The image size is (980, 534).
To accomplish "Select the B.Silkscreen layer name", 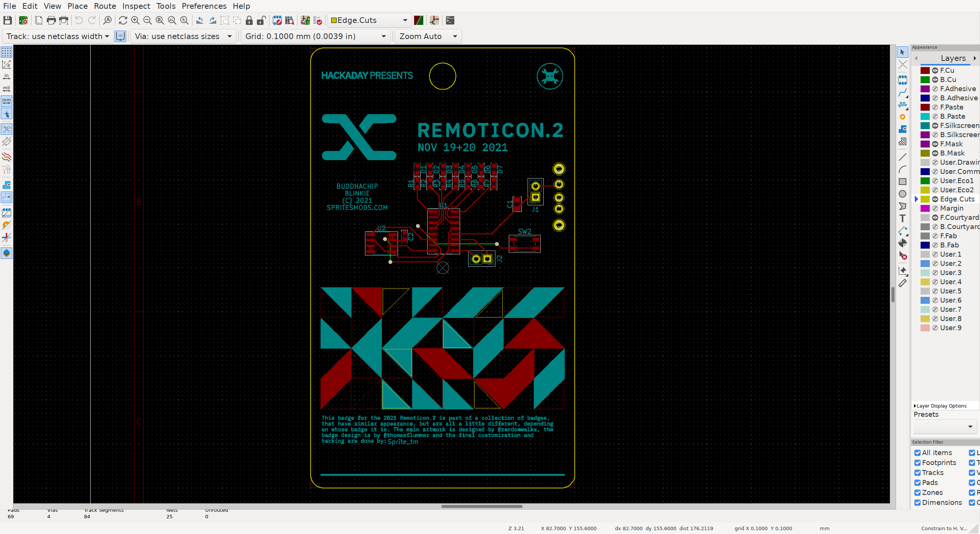I will pyautogui.click(x=959, y=135).
